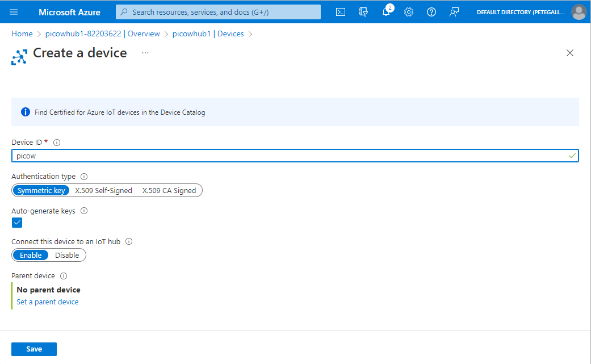
Task: Click the Device Catalog banner text
Action: click(120, 112)
